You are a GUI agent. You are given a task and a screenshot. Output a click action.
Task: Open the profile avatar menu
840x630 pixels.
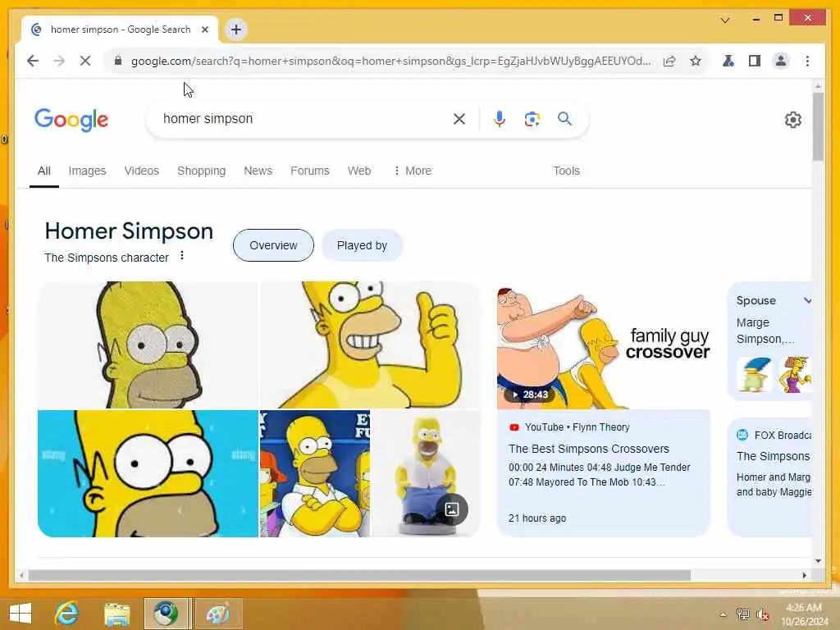coord(781,61)
